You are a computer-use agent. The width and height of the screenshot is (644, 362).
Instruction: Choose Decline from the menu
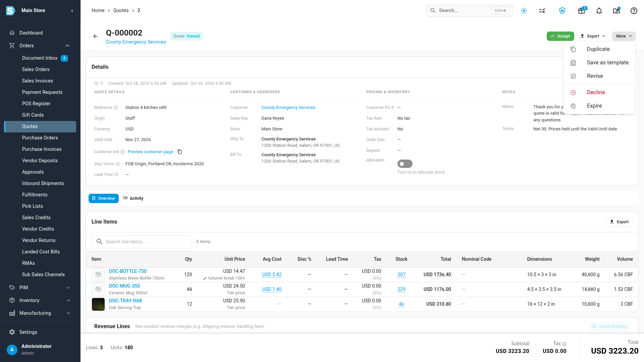coord(600,93)
